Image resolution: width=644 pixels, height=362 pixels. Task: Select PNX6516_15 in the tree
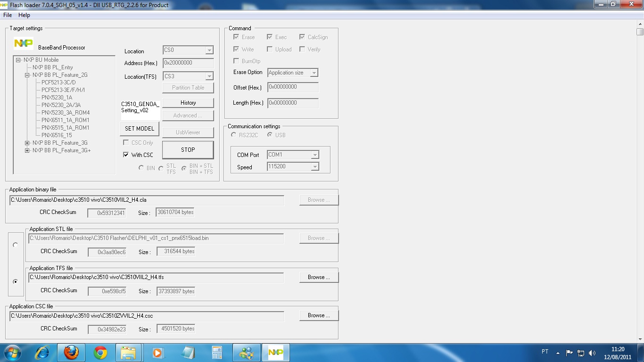[x=57, y=135]
